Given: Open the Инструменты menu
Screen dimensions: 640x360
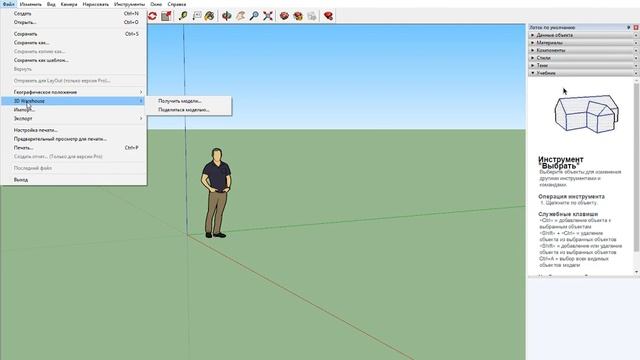Looking at the screenshot, I should point(129,4).
